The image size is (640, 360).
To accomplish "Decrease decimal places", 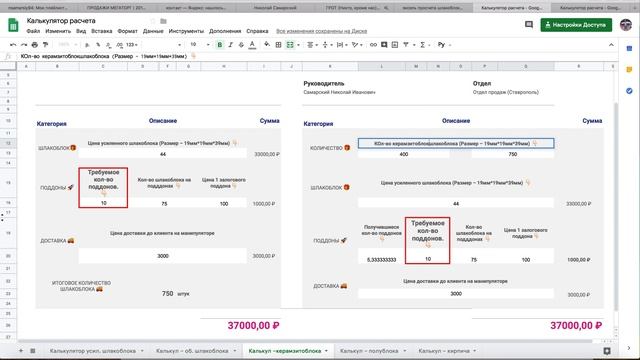I will [109, 44].
